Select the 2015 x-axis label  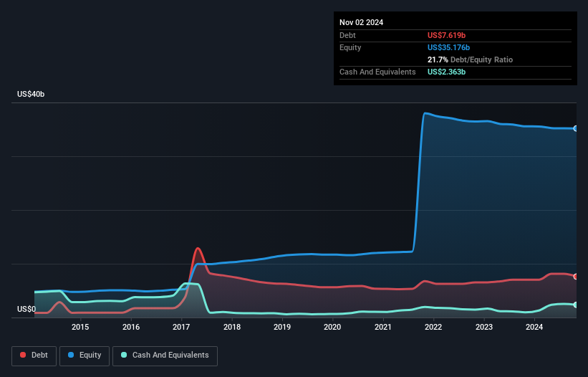[80, 327]
